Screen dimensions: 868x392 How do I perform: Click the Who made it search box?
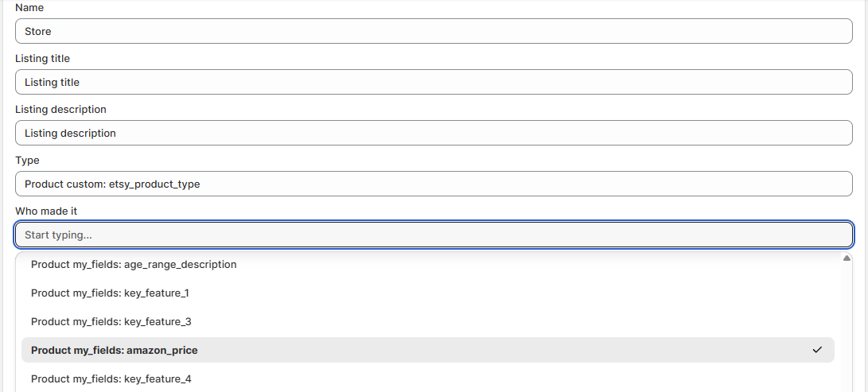click(434, 235)
